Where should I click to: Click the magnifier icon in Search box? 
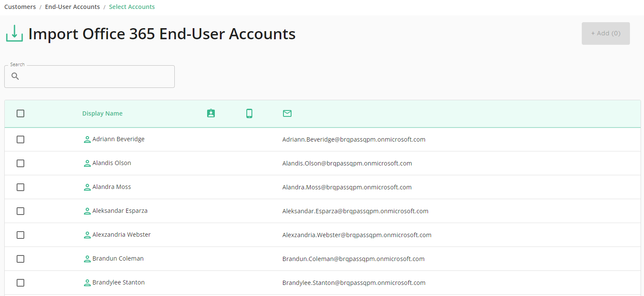point(15,76)
